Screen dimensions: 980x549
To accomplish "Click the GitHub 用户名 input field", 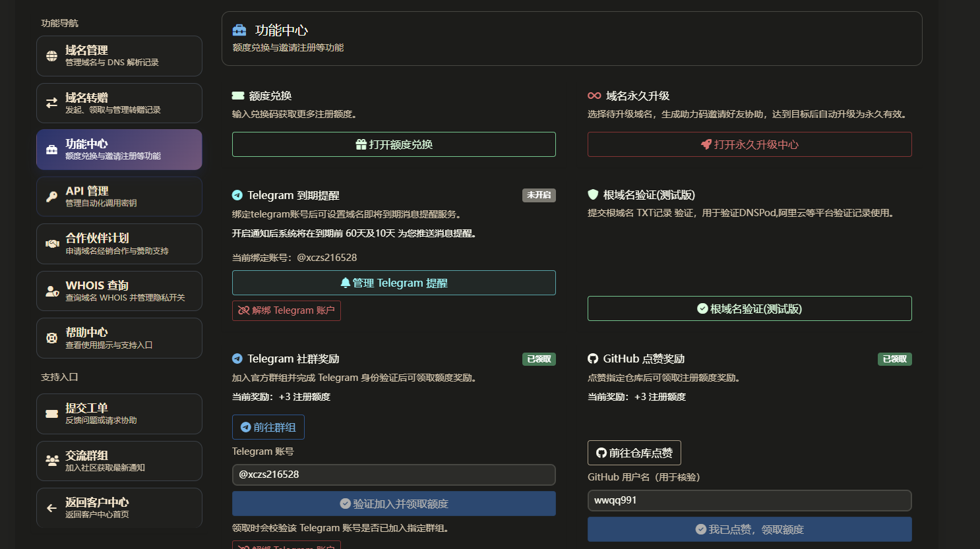I will click(750, 500).
